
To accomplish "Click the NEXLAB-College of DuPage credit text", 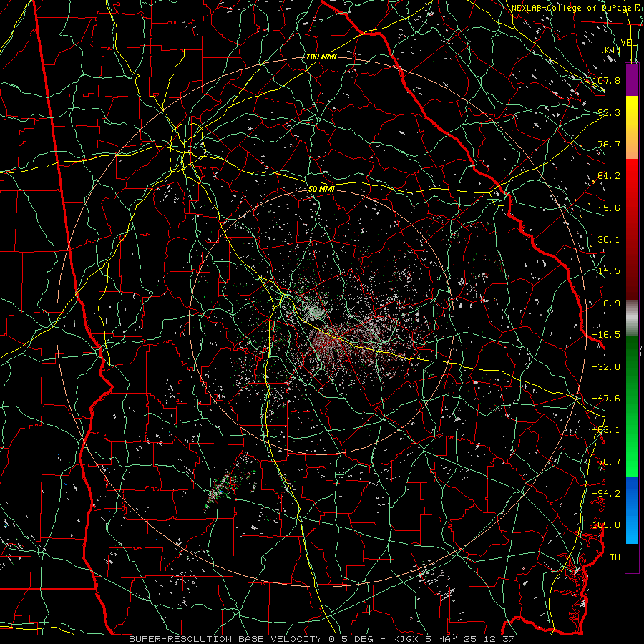I will [x=577, y=8].
